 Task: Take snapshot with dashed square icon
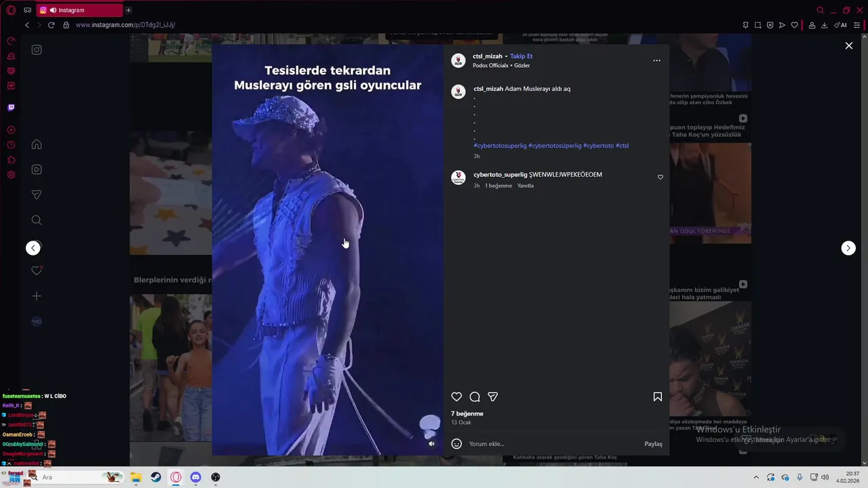point(757,25)
